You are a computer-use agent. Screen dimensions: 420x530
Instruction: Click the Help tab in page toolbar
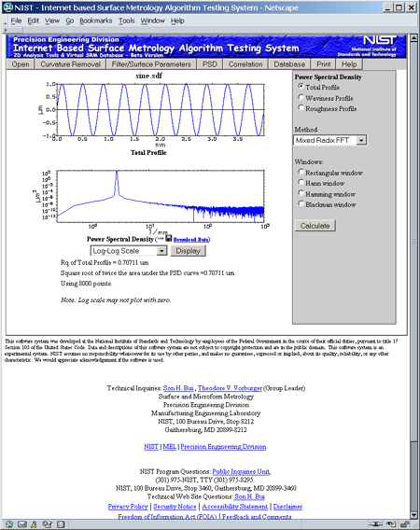click(x=349, y=64)
